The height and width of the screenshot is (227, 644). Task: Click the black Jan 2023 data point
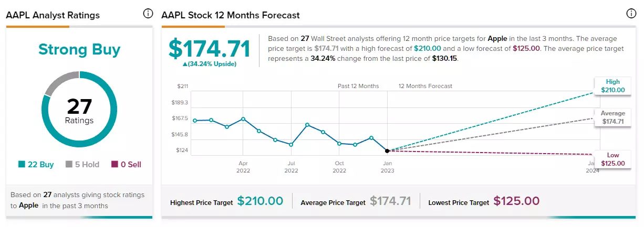pyautogui.click(x=387, y=150)
